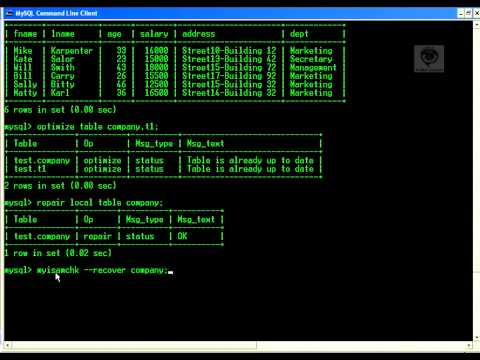Click 'OK' message text in repair results

point(182,236)
